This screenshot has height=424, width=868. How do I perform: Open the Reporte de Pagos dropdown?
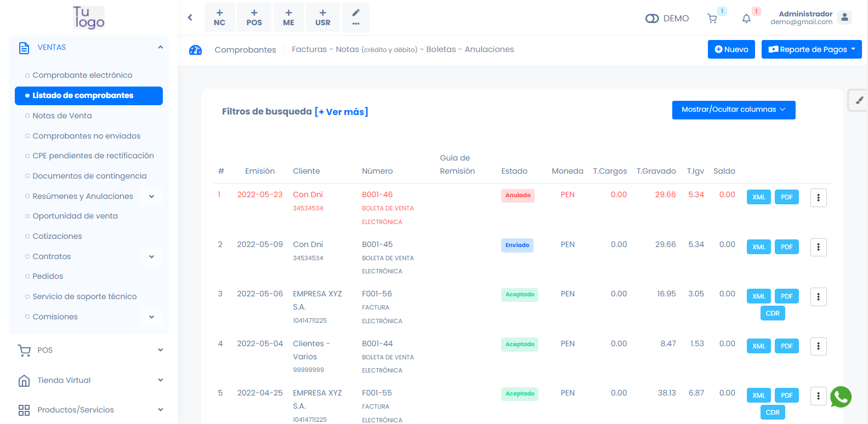tap(812, 49)
